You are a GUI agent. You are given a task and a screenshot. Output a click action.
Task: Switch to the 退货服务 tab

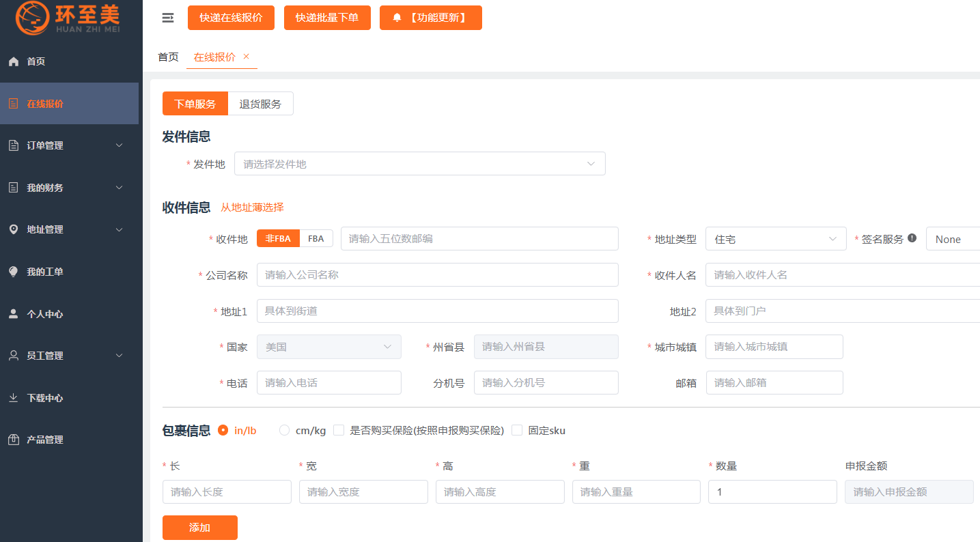[x=260, y=104]
